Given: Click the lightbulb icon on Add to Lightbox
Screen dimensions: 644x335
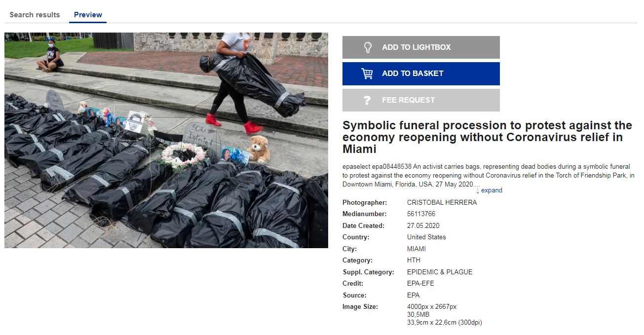Looking at the screenshot, I should coord(367,47).
